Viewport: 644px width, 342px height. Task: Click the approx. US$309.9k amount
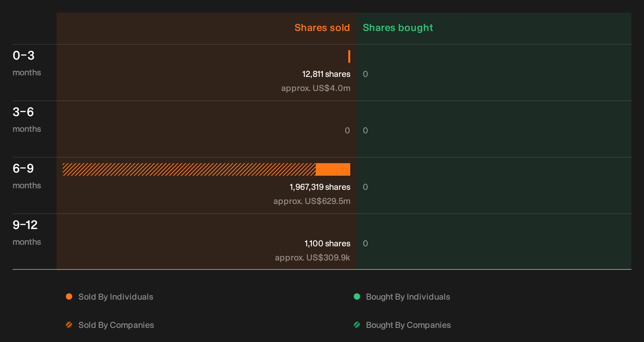click(313, 258)
